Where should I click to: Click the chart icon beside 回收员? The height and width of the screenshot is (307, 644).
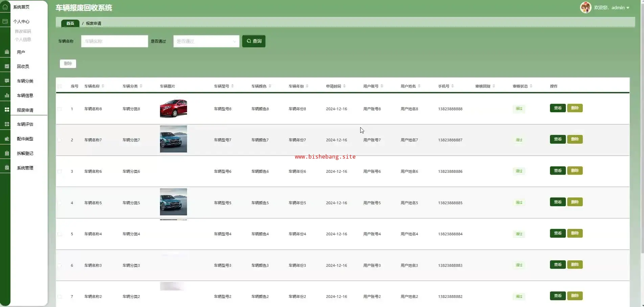pyautogui.click(x=7, y=66)
